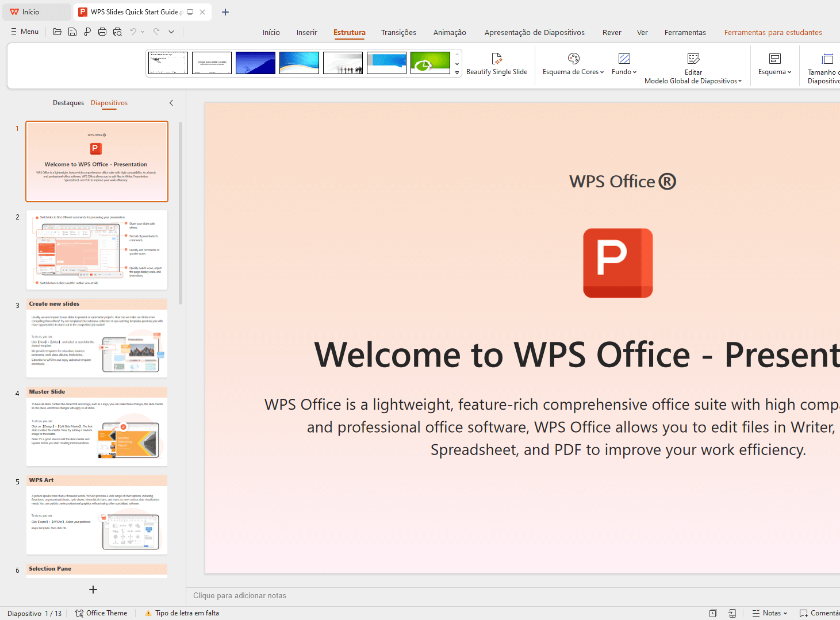Open the Menu button
Viewport: 840px width, 620px height.
[25, 32]
